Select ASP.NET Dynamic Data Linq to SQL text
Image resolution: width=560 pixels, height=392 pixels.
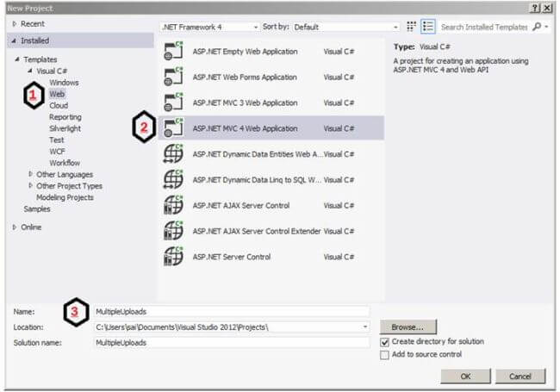[x=257, y=180]
